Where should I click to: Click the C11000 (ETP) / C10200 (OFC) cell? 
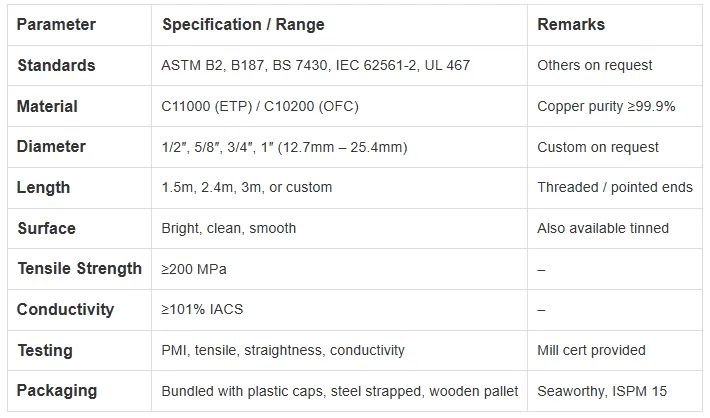click(260, 106)
